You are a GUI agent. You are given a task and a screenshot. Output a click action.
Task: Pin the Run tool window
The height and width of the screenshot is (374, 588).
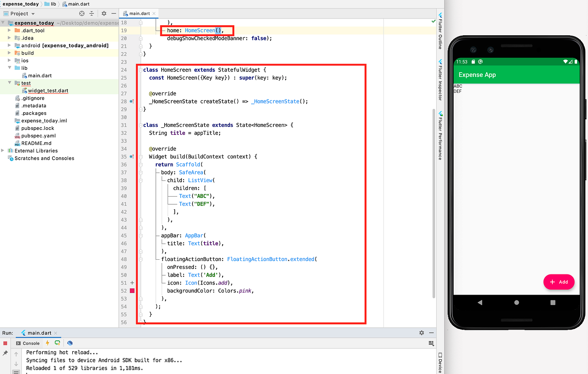point(5,353)
